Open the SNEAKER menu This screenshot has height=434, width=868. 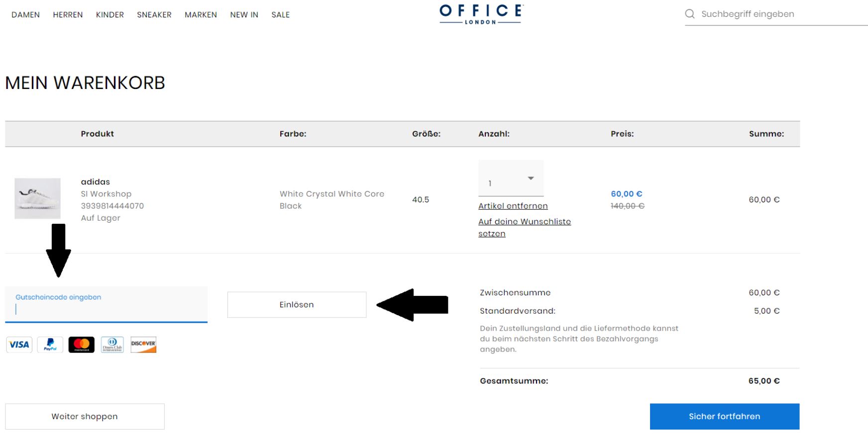[154, 15]
